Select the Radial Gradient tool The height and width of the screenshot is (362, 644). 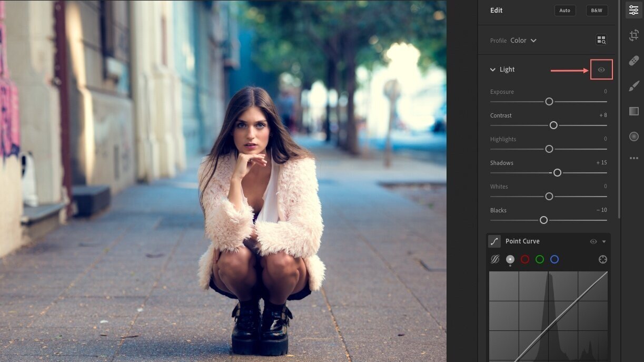[x=633, y=136]
